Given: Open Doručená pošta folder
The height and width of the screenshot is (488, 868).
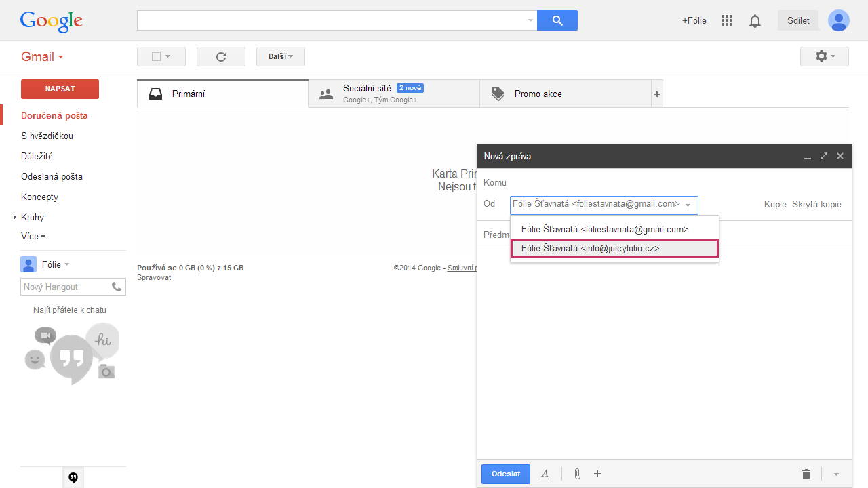Looking at the screenshot, I should point(54,115).
